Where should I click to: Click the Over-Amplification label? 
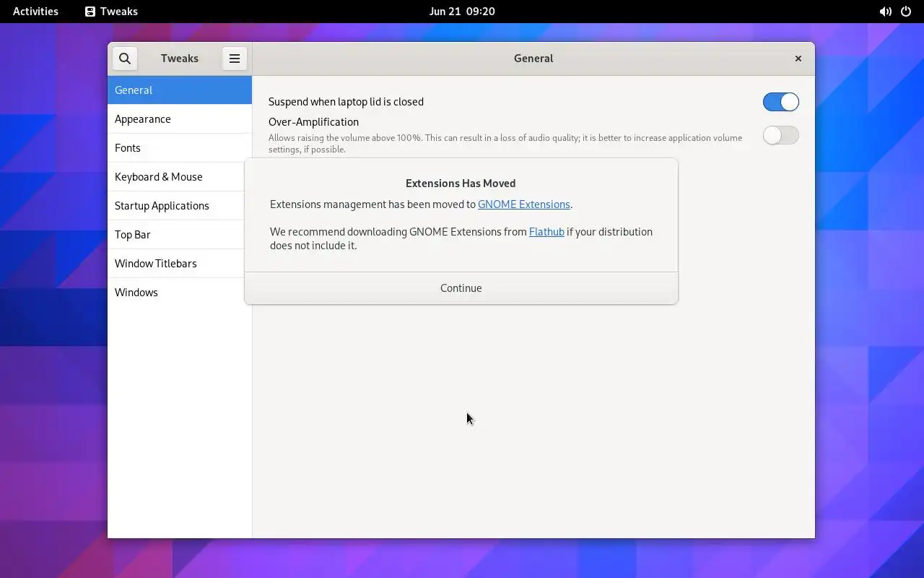click(x=313, y=122)
